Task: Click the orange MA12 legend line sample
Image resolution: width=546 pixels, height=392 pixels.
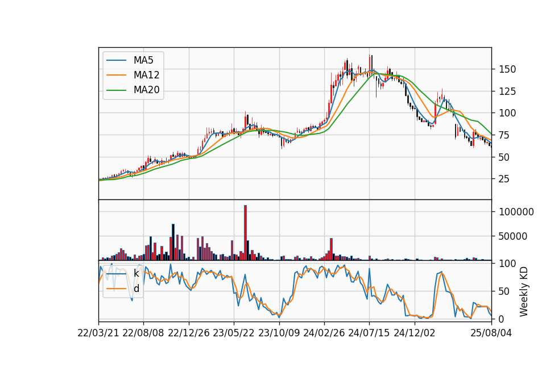Action: [116, 75]
